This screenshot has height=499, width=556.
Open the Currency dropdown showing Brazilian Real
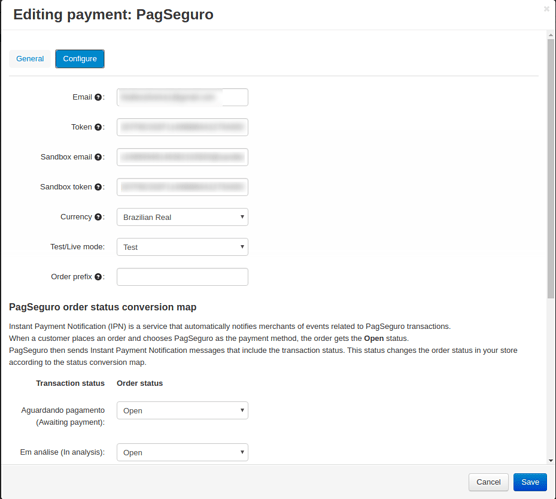pos(182,217)
